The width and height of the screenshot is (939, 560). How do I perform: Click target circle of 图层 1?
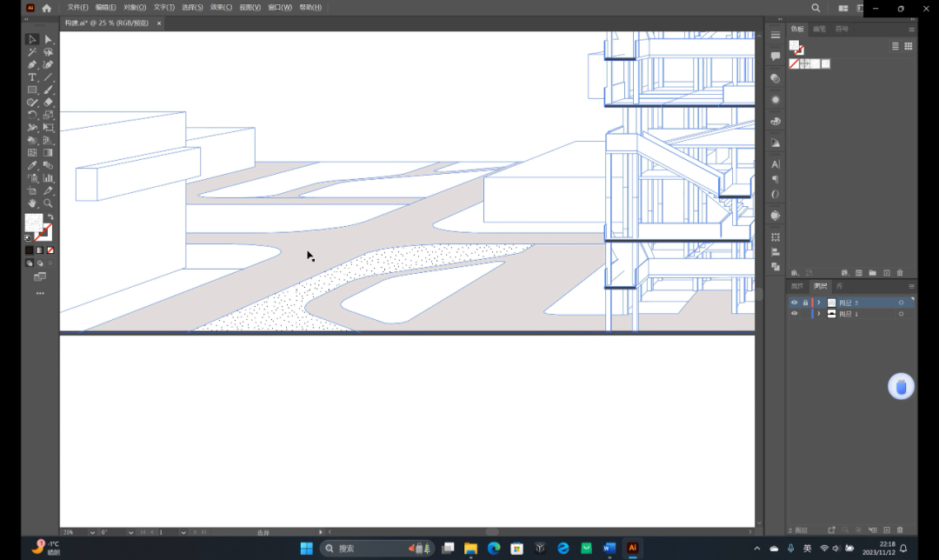click(901, 314)
